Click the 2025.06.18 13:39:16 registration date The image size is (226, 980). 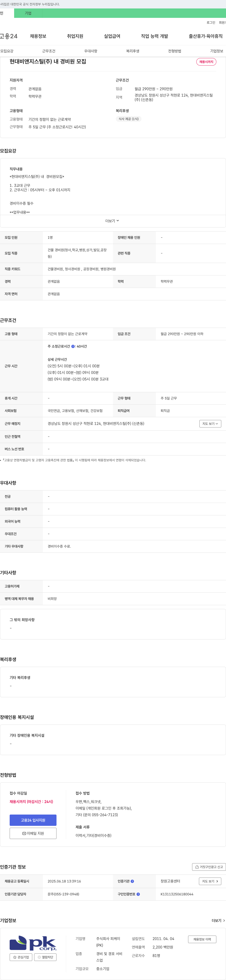[x=64, y=882]
